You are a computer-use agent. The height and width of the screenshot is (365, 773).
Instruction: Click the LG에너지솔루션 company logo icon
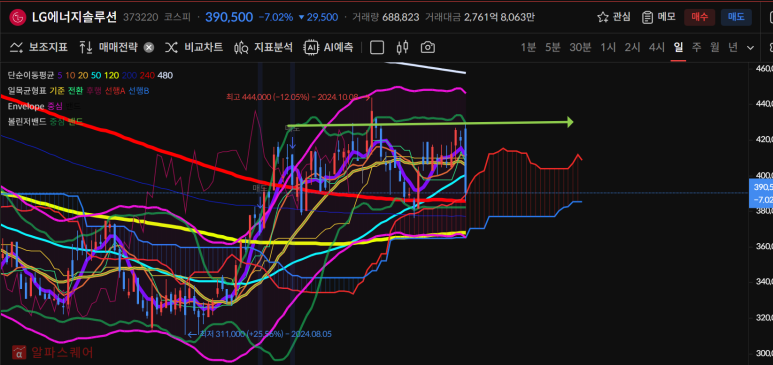pos(18,18)
